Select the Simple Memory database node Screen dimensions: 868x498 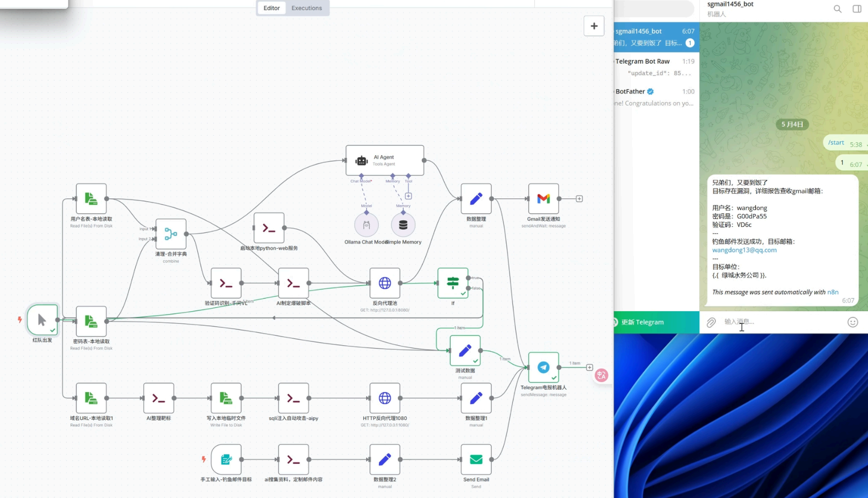coord(403,225)
